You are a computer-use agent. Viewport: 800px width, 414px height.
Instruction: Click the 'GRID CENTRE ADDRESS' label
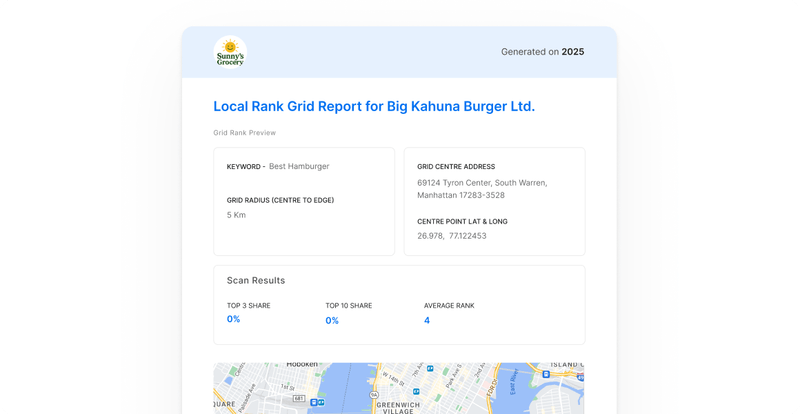(456, 166)
